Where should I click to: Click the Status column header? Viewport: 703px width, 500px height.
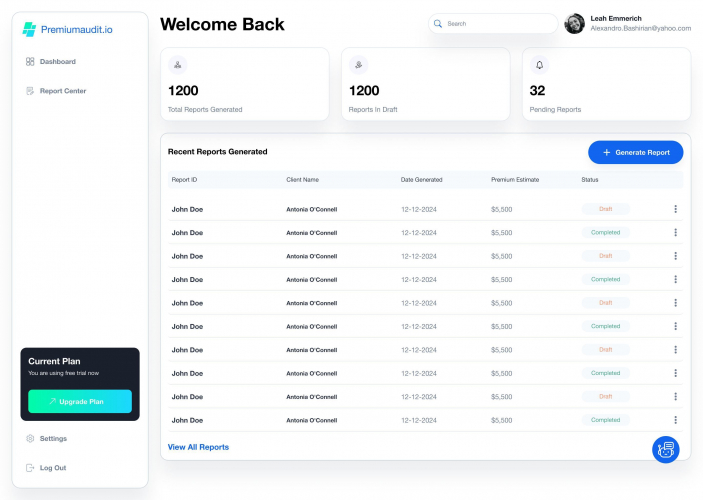(590, 180)
